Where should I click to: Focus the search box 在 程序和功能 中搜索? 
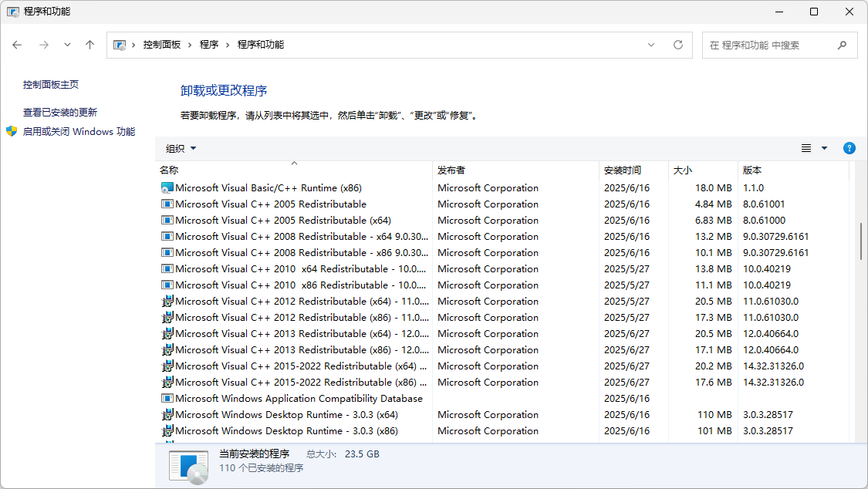[x=779, y=45]
